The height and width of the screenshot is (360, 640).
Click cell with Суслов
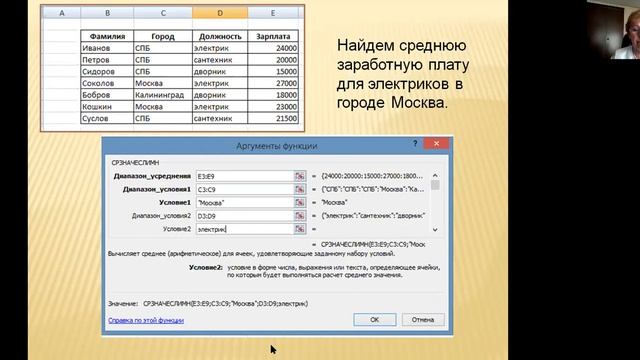(107, 118)
